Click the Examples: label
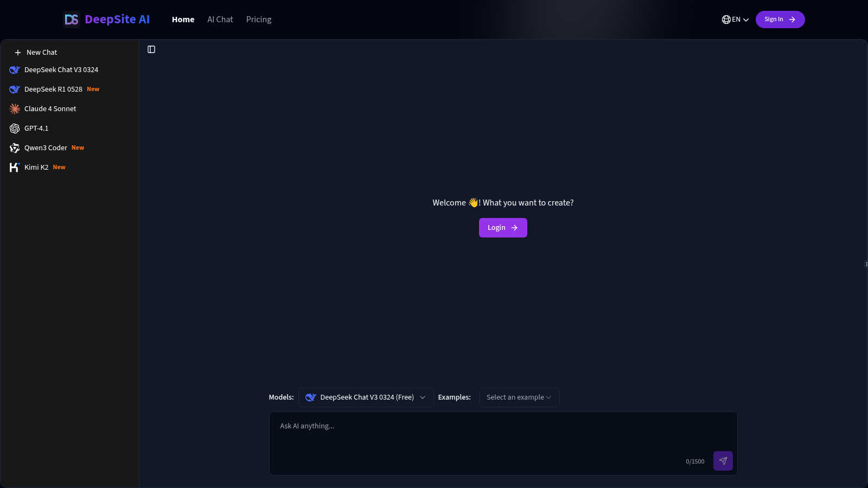868x488 pixels. 455,397
